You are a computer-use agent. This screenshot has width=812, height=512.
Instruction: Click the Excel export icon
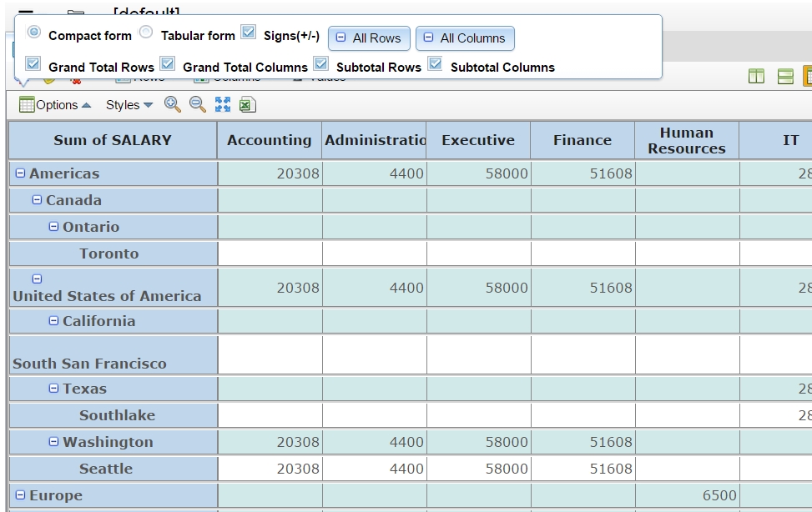tap(248, 104)
